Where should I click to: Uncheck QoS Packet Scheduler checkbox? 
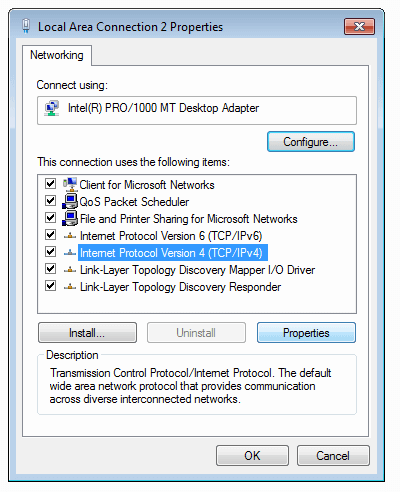[x=50, y=201]
